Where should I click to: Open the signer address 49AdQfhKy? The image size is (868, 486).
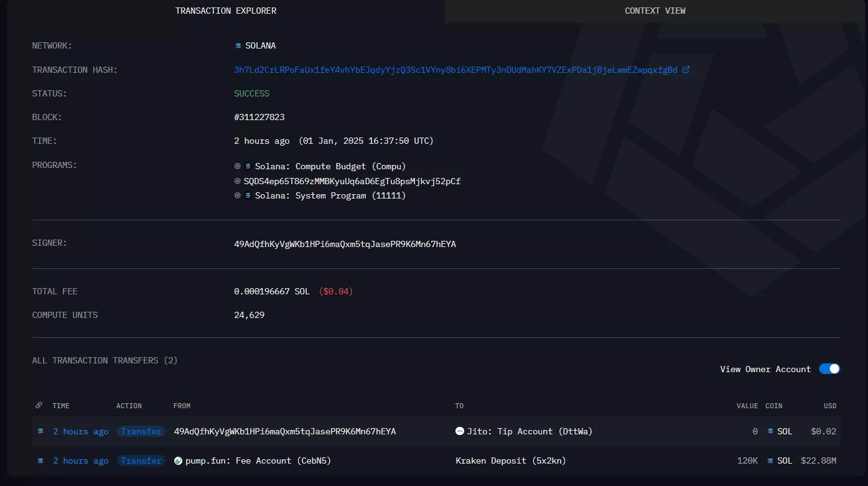pyautogui.click(x=345, y=244)
